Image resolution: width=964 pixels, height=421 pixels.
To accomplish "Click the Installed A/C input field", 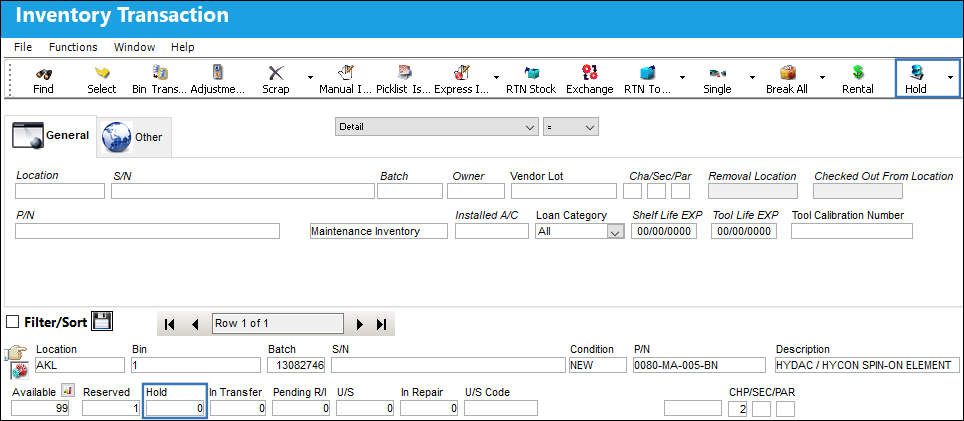I will (x=491, y=231).
